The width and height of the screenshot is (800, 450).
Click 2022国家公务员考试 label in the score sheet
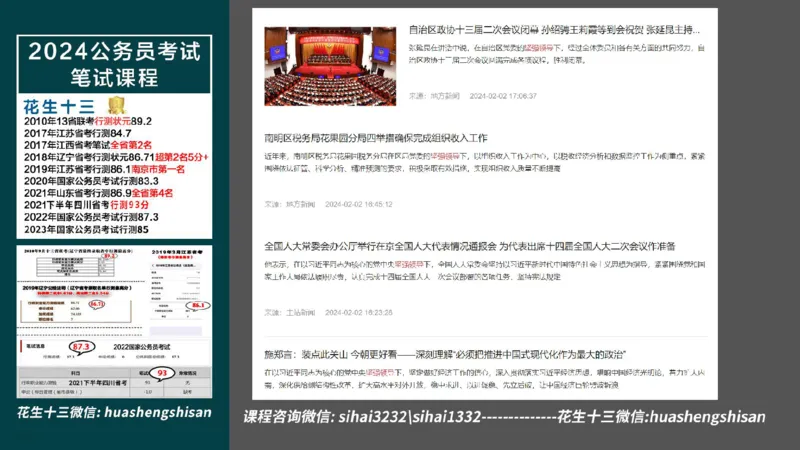click(x=141, y=347)
